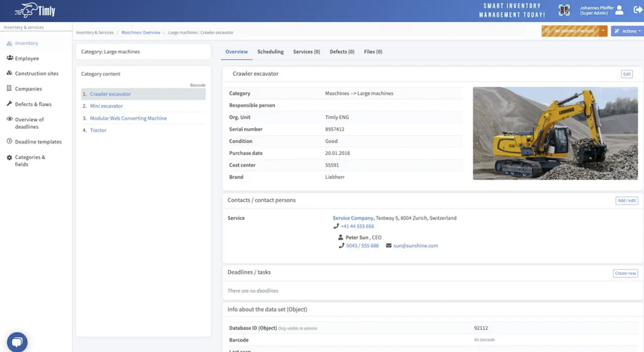
Task: Click the person icon beside Peter Sun
Action: click(341, 237)
